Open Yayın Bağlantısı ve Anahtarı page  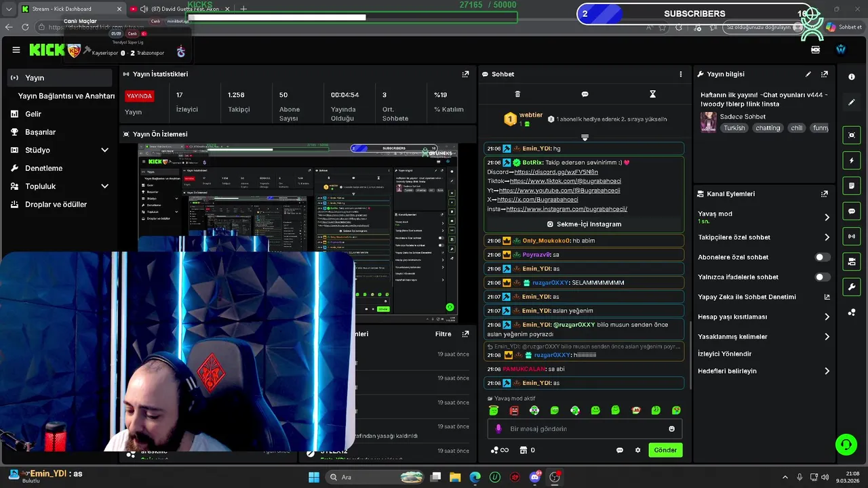(x=66, y=96)
